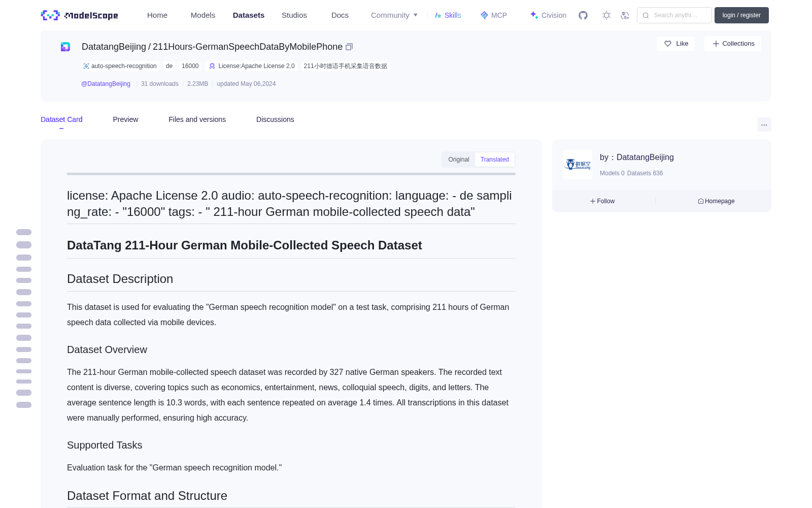812x508 pixels.
Task: Click the search anything input field
Action: (674, 15)
